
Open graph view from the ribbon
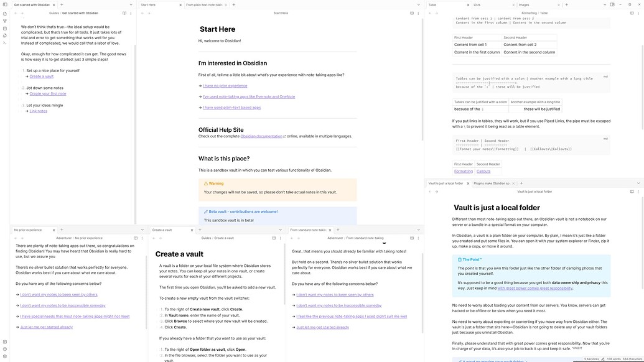[x=5, y=21]
